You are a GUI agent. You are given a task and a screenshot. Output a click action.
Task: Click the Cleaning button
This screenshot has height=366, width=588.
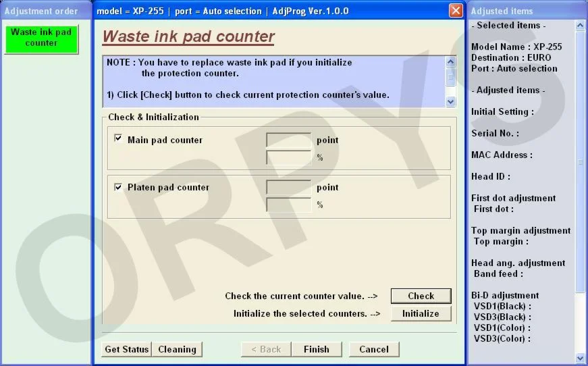[x=177, y=349]
